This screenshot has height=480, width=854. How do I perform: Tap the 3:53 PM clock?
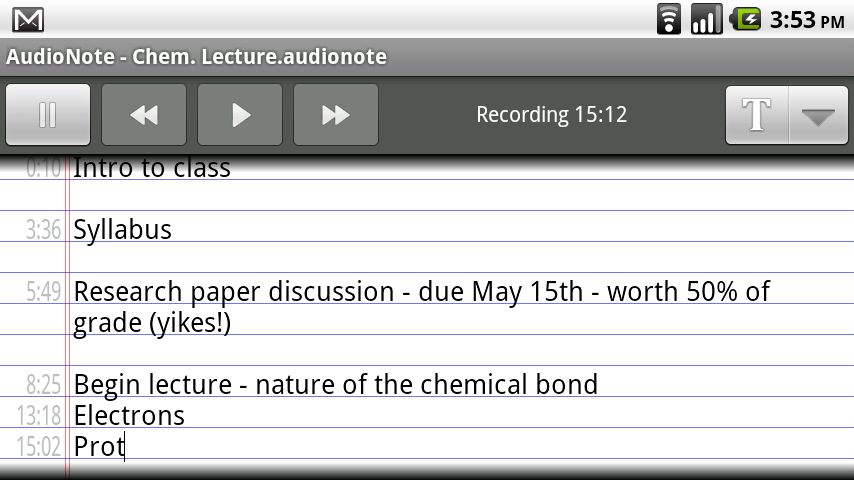click(807, 20)
